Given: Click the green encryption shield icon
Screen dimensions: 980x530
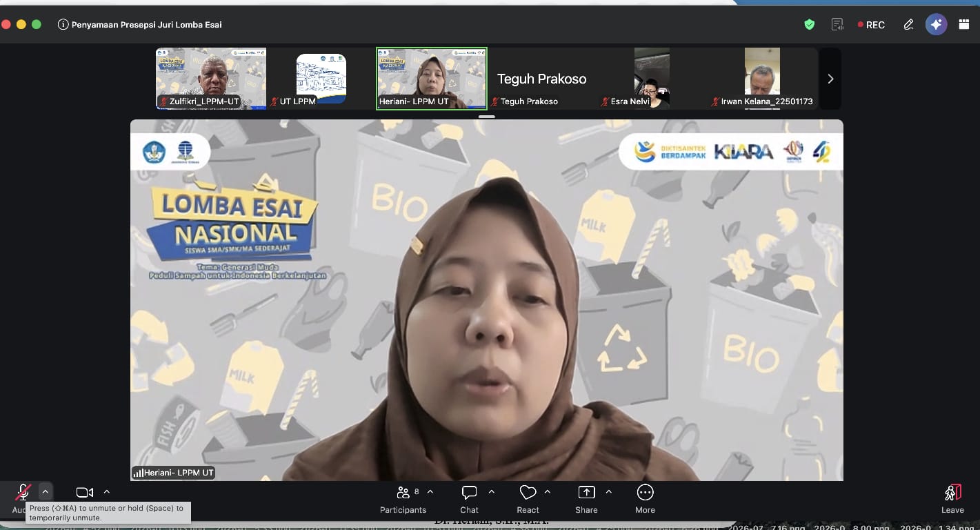Looking at the screenshot, I should (810, 25).
